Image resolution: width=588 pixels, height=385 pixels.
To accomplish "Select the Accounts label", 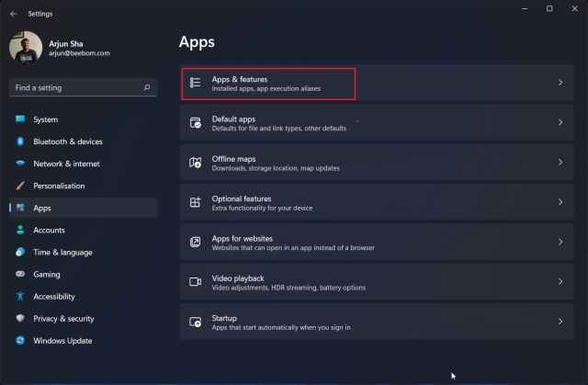I will (x=49, y=231).
